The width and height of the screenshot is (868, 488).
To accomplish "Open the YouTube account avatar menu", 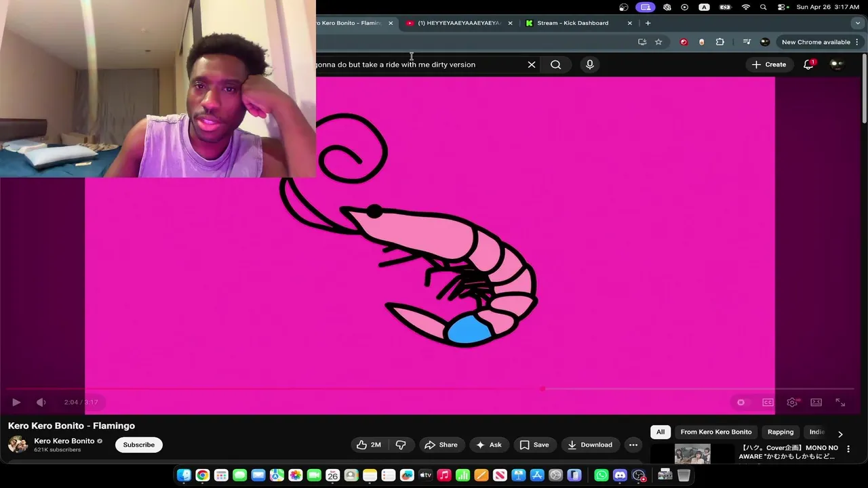I will point(837,64).
